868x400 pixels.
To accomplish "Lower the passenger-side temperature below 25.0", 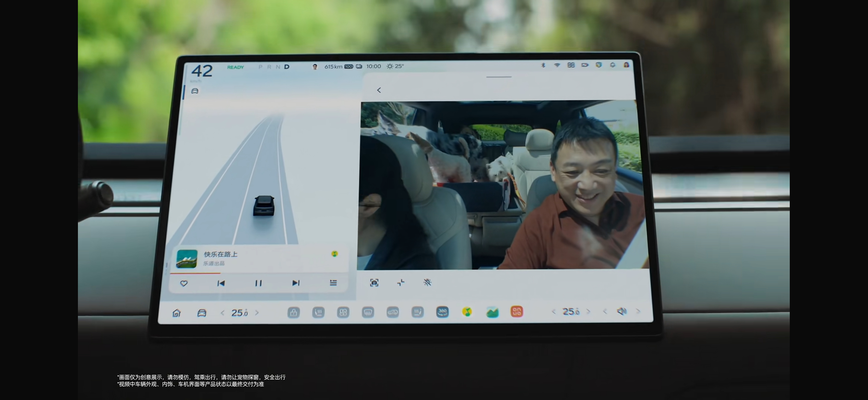I will pos(553,312).
